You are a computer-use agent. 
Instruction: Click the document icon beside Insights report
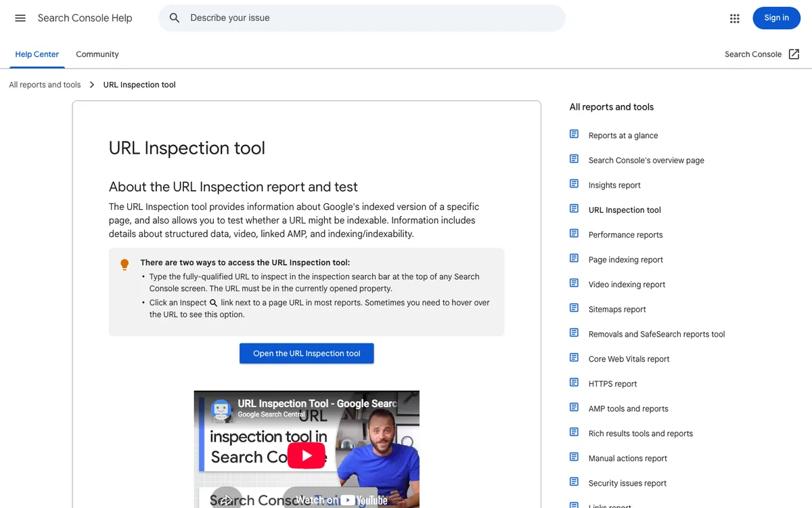(574, 184)
